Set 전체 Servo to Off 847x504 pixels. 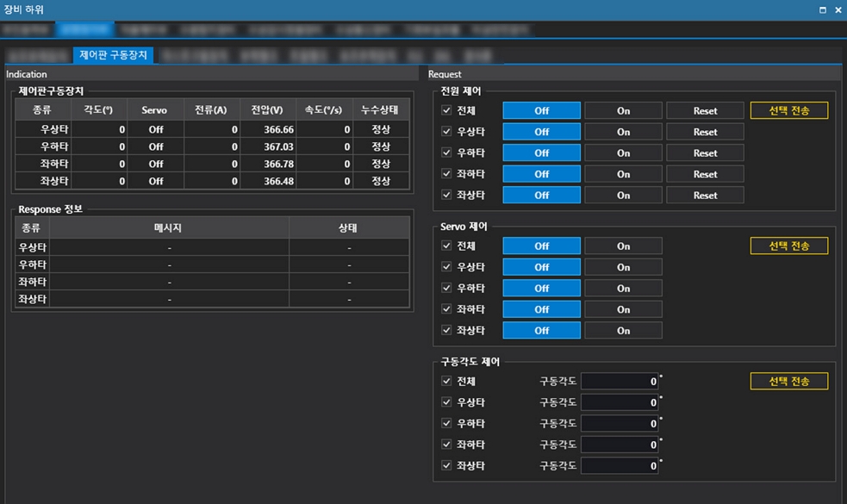pyautogui.click(x=541, y=246)
